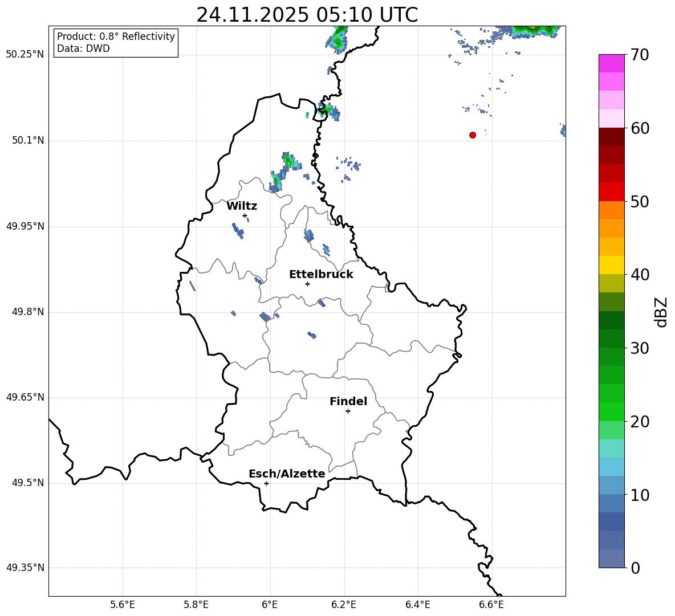
Task: Click the Wiltz station label
Action: [242, 206]
